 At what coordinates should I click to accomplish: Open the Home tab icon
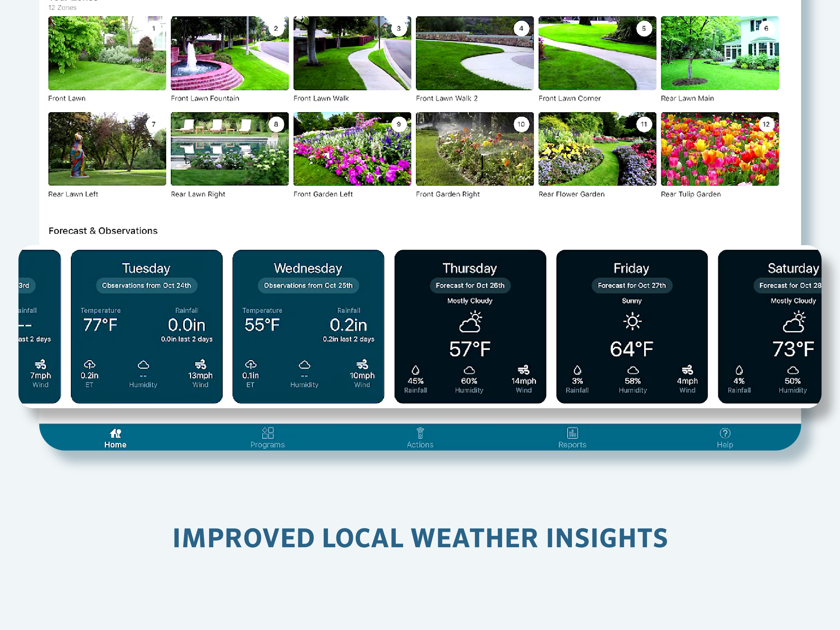[x=115, y=433]
